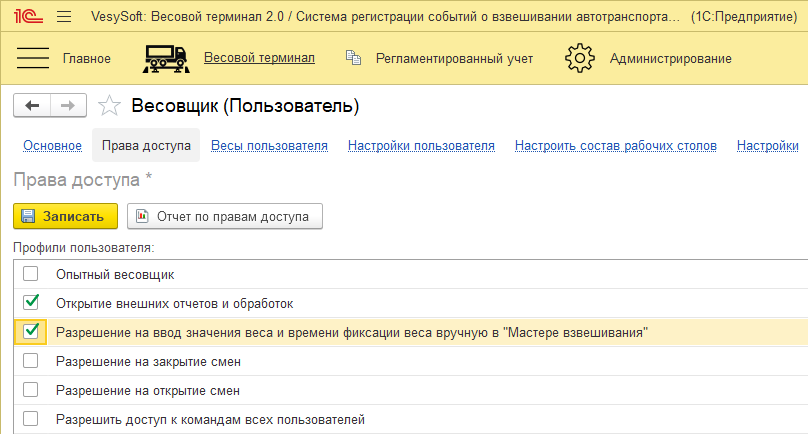Click the truck scale Весовой терминал icon
The height and width of the screenshot is (434, 808).
166,58
